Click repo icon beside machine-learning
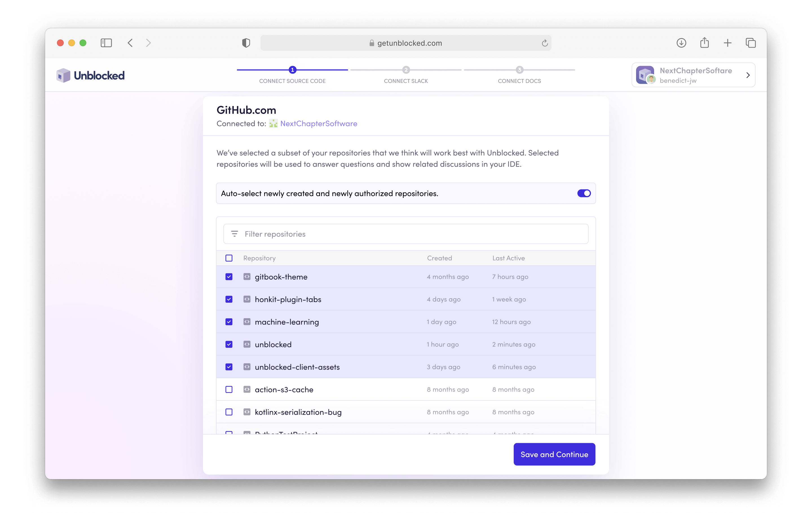This screenshot has height=513, width=812. click(247, 322)
